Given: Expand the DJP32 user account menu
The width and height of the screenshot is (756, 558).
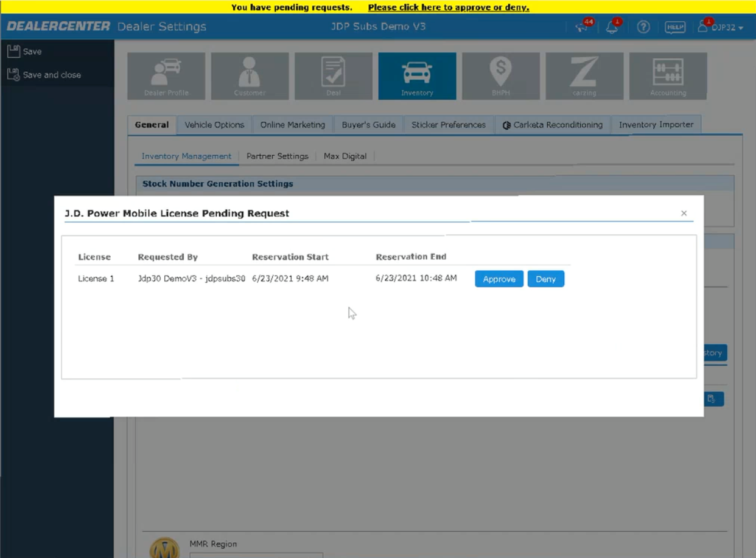Looking at the screenshot, I should [721, 27].
